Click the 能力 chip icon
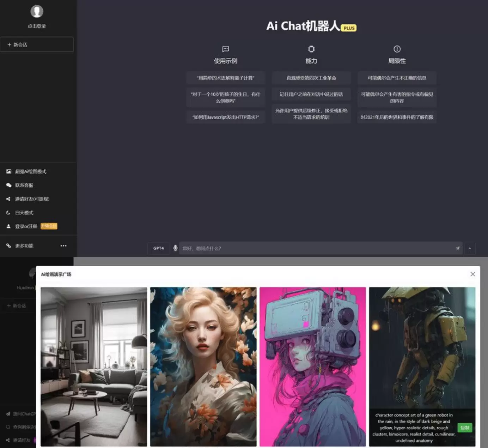 point(311,49)
